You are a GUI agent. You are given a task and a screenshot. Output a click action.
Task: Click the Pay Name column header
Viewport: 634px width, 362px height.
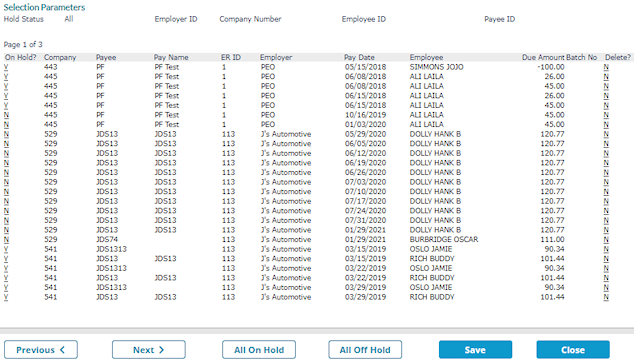click(x=171, y=57)
